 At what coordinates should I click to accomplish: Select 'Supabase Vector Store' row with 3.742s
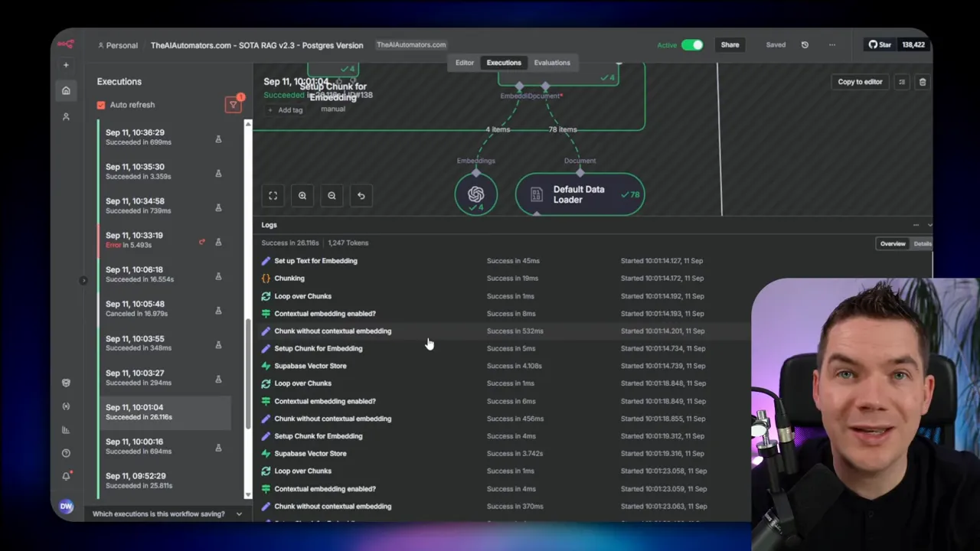pos(503,454)
